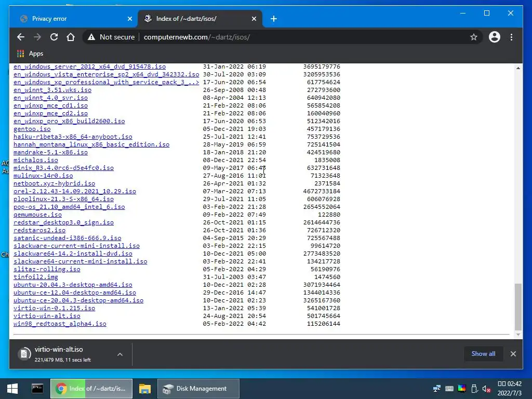Screen dimensions: 532x399
Task: Open en_windows_vista_enterprise_sp2_x64 link
Action: pyautogui.click(x=106, y=74)
